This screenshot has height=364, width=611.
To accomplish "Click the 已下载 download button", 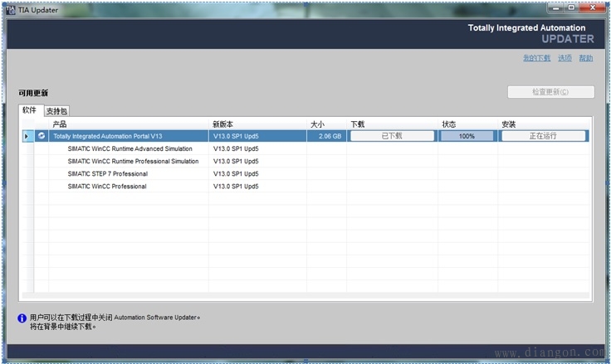I will coord(392,136).
